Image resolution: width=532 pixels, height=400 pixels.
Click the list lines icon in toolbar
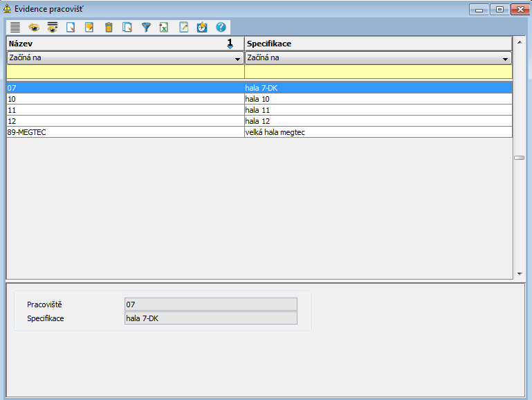pyautogui.click(x=15, y=28)
